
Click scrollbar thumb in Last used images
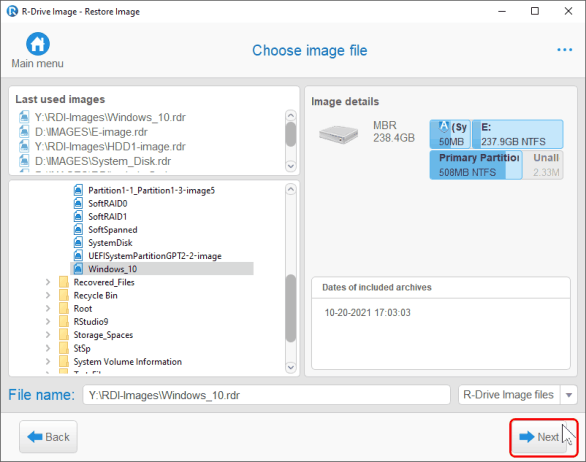click(290, 134)
